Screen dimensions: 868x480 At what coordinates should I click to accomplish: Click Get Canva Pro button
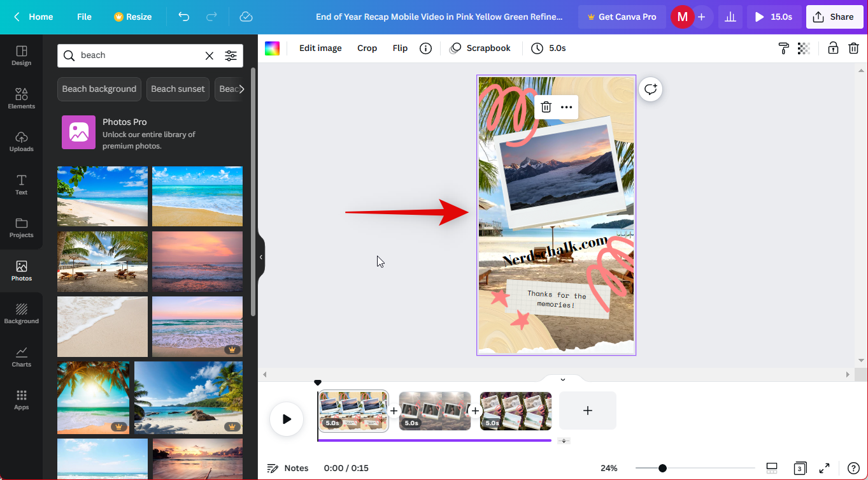[622, 17]
